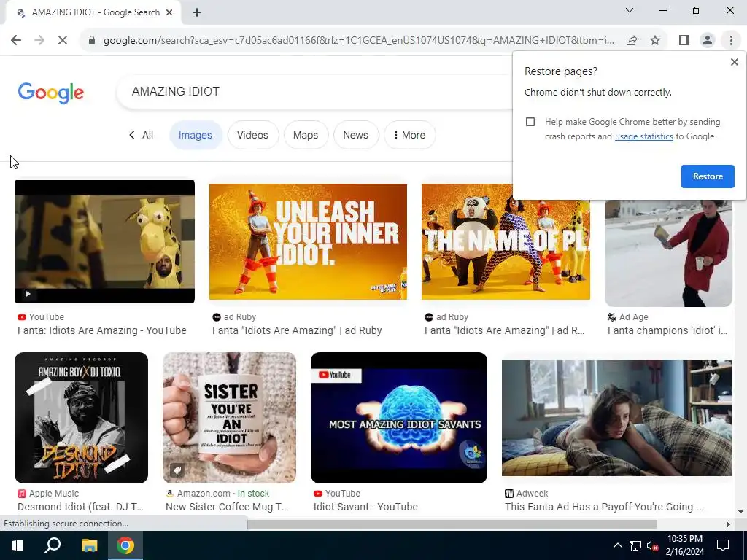747x560 pixels.
Task: Open This Fanta Ad Has a Payoff link
Action: point(604,507)
